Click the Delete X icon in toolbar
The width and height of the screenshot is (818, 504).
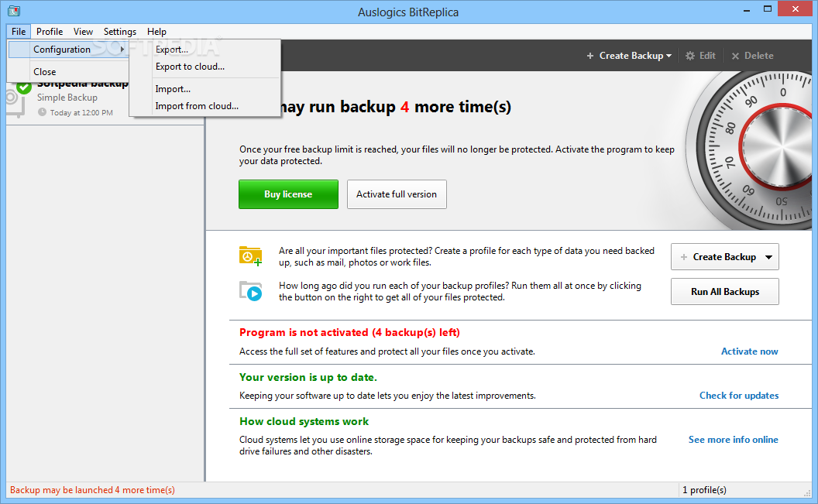736,56
